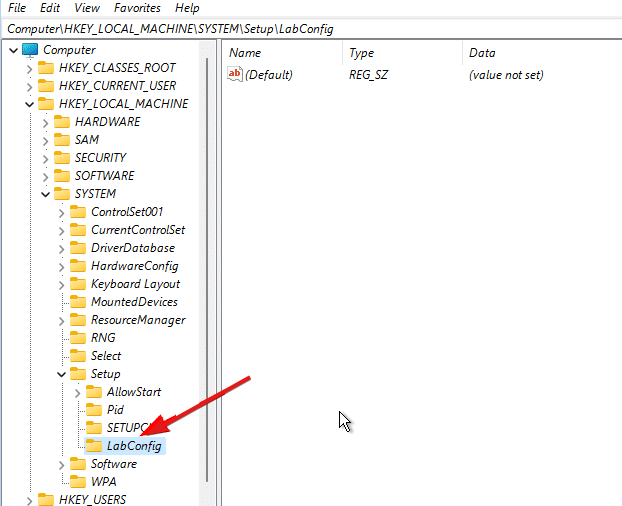Collapse the Setup key
This screenshot has height=506, width=622.
tap(61, 374)
